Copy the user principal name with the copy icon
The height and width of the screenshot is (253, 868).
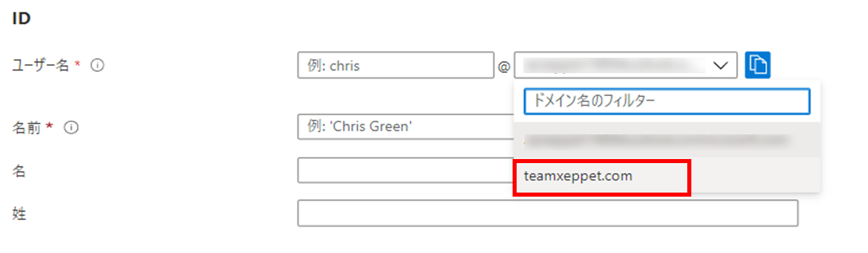tap(757, 65)
